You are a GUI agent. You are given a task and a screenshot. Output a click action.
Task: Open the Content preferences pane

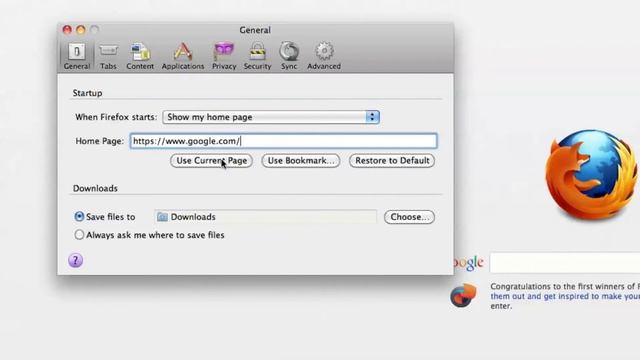pos(140,56)
